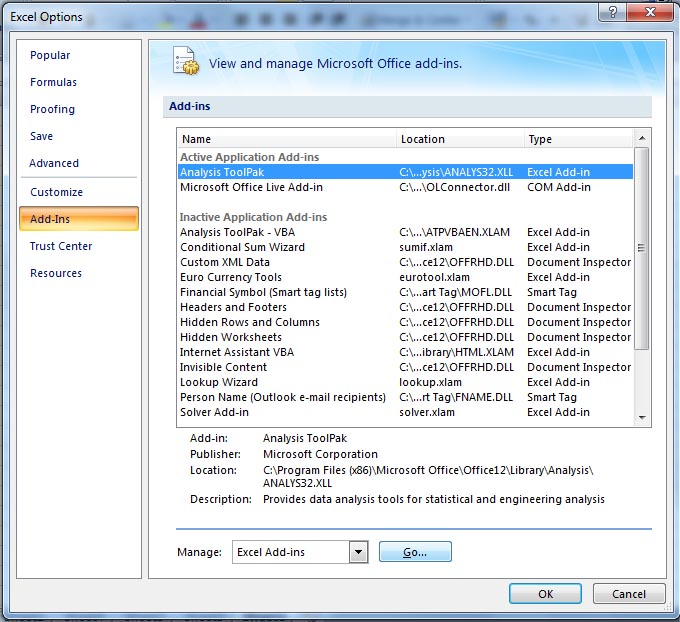Open the Trust Center category
This screenshot has width=680, height=622.
click(61, 246)
